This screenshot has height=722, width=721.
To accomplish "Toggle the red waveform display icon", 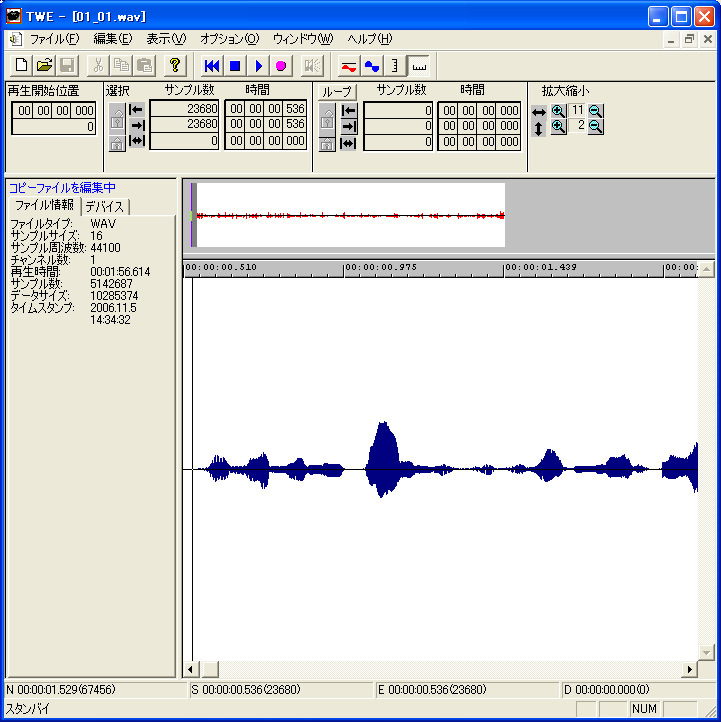I will [x=349, y=66].
